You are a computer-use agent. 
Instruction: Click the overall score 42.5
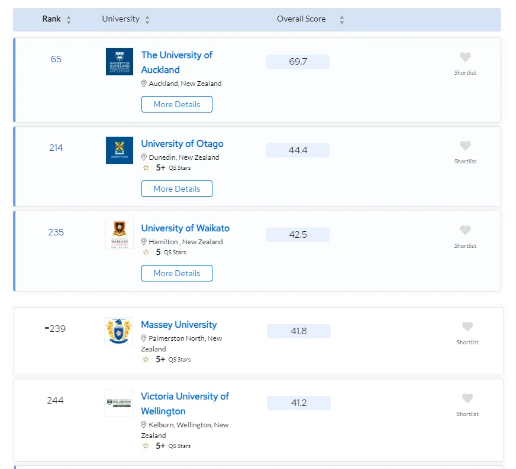298,235
